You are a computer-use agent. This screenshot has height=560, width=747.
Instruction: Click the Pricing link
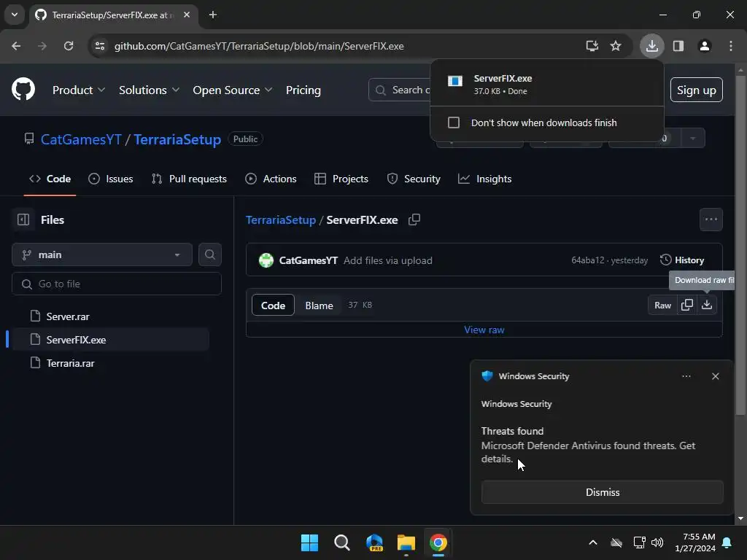(303, 90)
